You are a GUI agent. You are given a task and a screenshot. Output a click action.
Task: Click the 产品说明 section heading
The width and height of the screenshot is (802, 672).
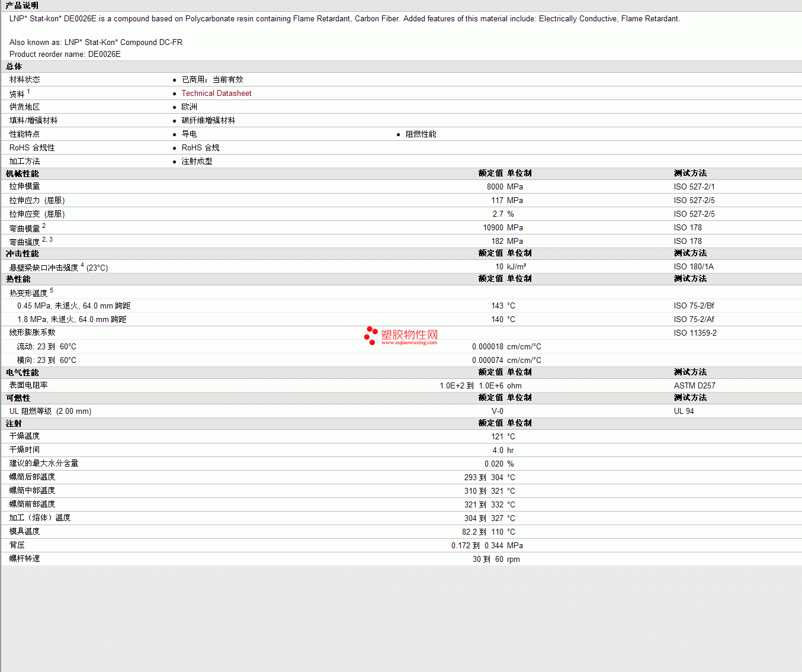[x=22, y=5]
